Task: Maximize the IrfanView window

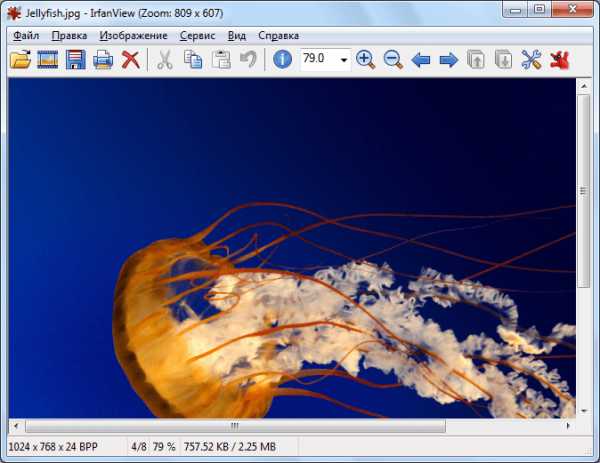Action: (539, 10)
